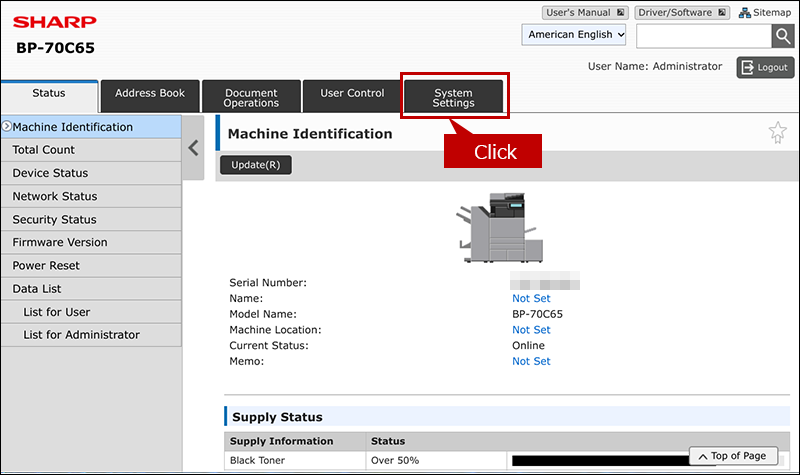This screenshot has height=475, width=800.
Task: Open List for Administrator entry
Action: click(91, 335)
